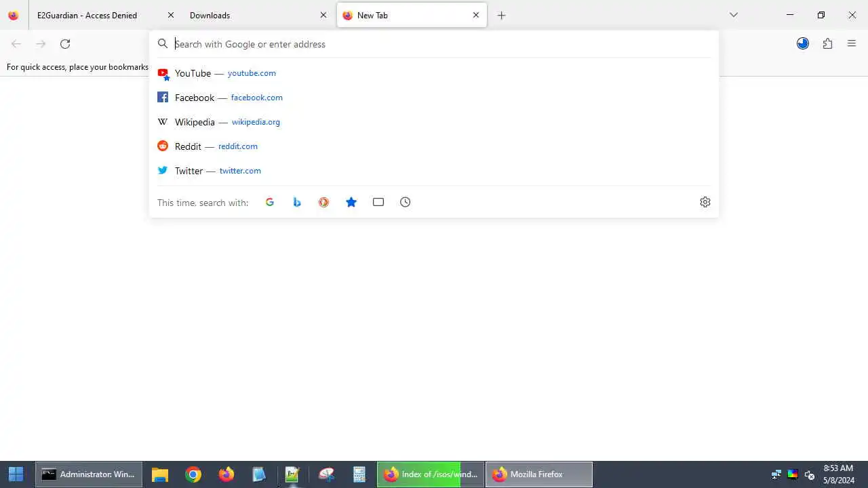Close the E2Guardian tab
Viewport: 868px width, 488px height.
tap(170, 15)
